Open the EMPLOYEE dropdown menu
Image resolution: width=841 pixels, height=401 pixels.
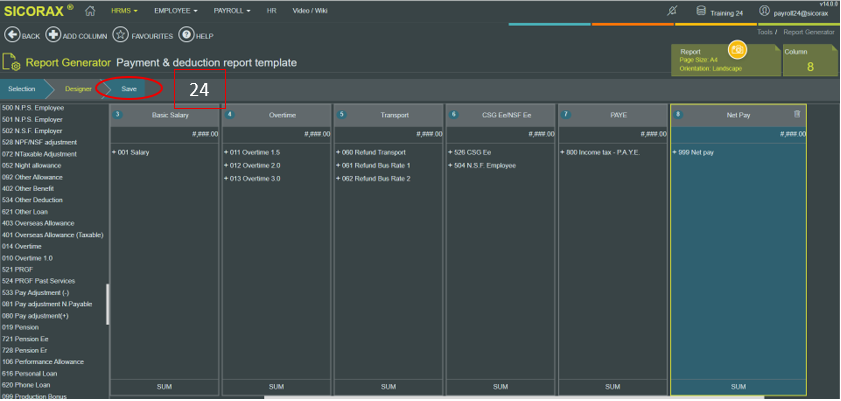(175, 11)
